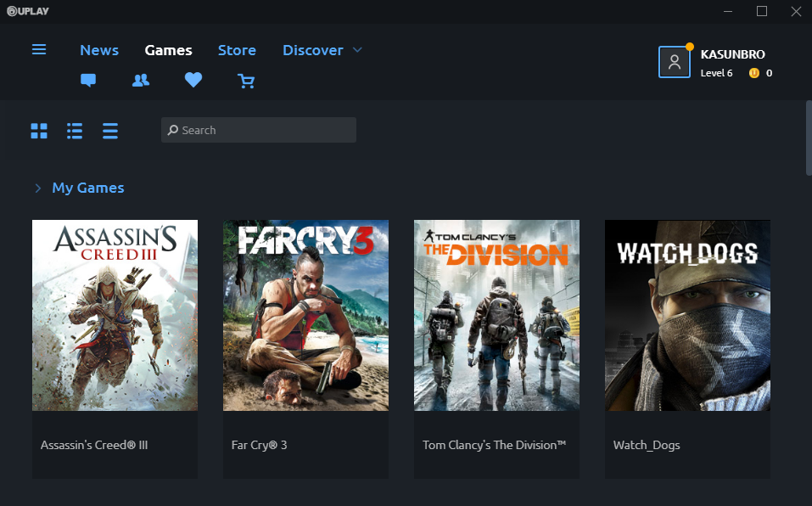Open Far Cry 3 cover art
Viewport: 812px width, 506px height.
tap(305, 316)
